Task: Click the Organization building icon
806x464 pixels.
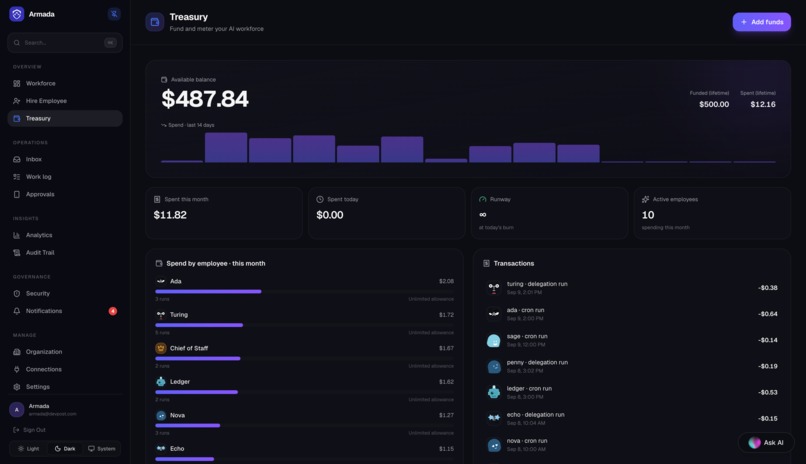Action: coord(16,352)
